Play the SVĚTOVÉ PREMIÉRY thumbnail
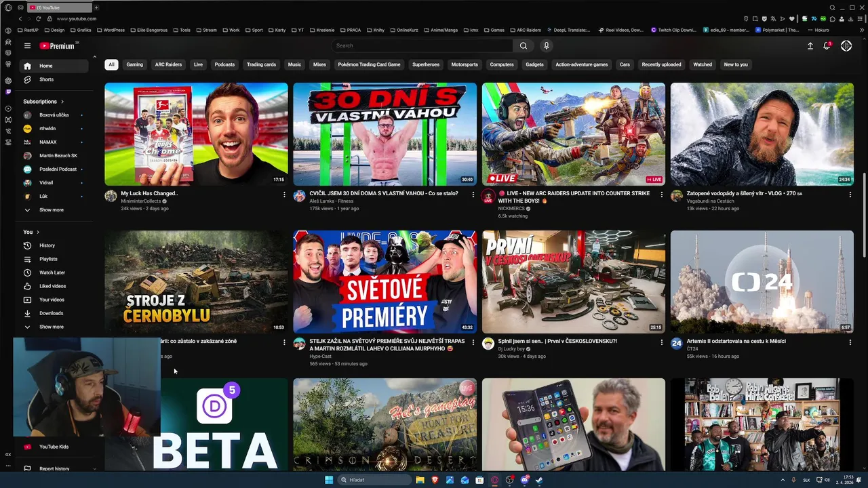The image size is (868, 488). click(384, 282)
